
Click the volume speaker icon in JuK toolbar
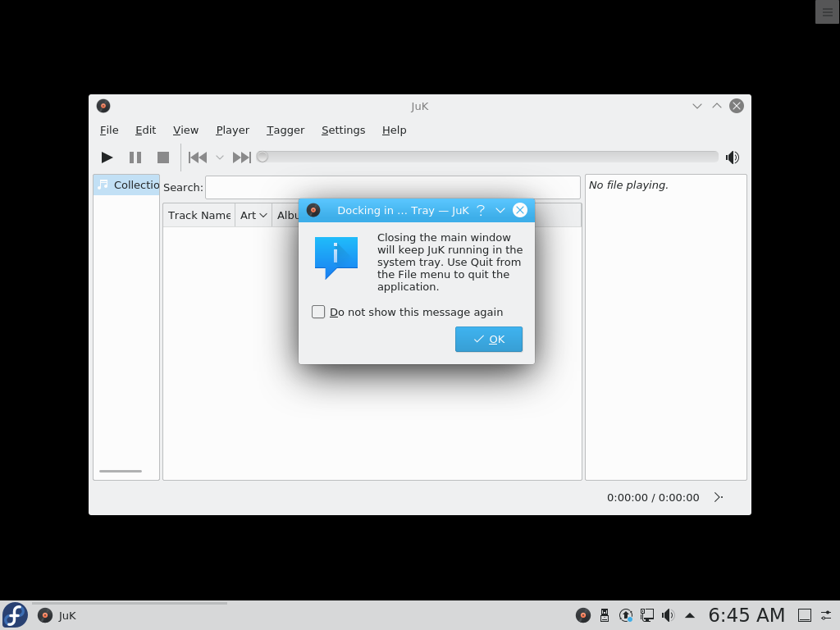tap(733, 157)
